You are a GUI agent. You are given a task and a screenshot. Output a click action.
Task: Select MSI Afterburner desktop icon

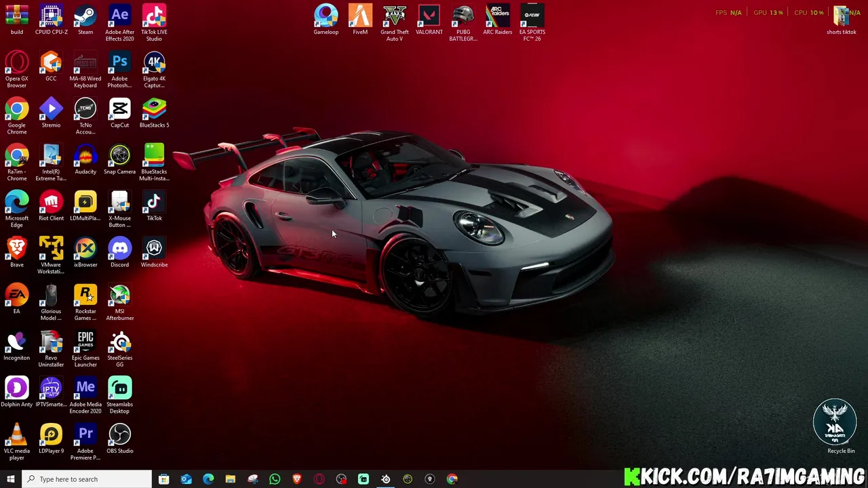point(119,302)
